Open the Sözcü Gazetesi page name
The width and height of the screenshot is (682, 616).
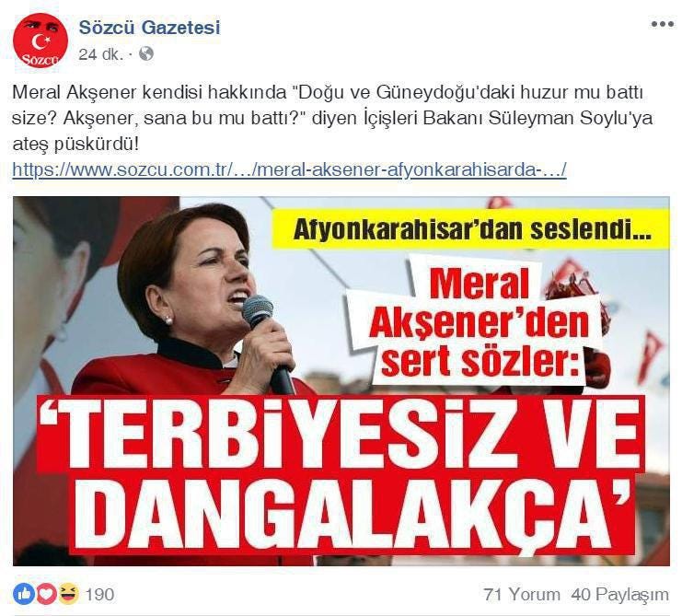tap(150, 28)
